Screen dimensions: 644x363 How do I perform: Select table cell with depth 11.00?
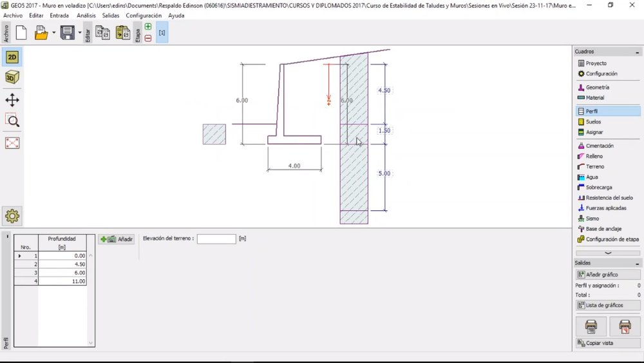62,281
